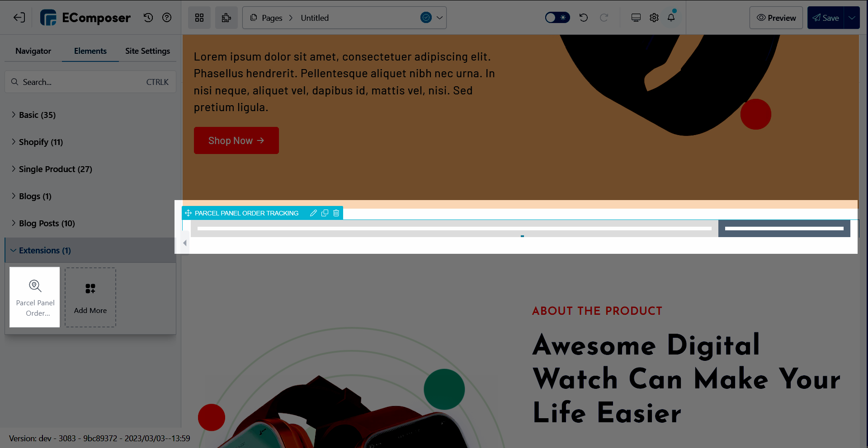Click the Save button
Image resolution: width=868 pixels, height=448 pixels.
(826, 18)
